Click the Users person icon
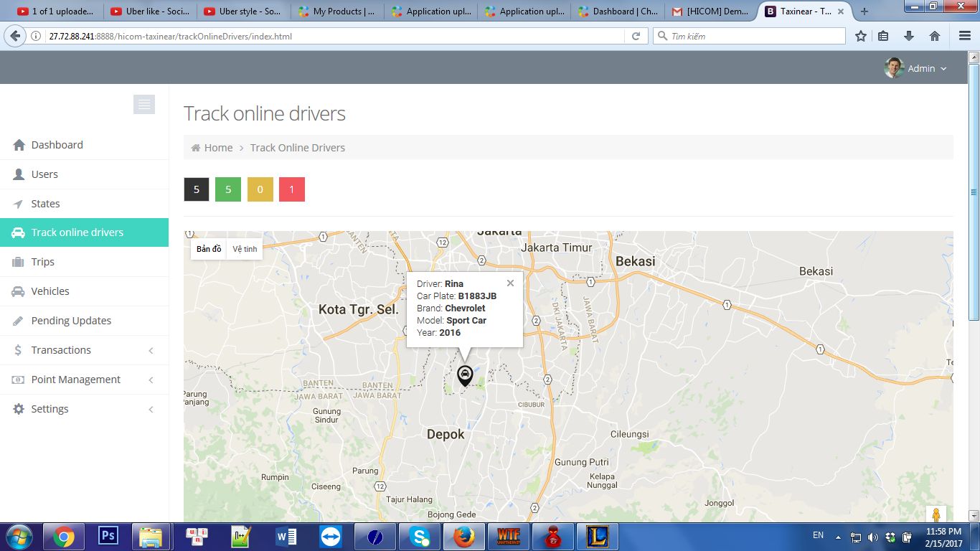This screenshot has width=980, height=551. 19,174
